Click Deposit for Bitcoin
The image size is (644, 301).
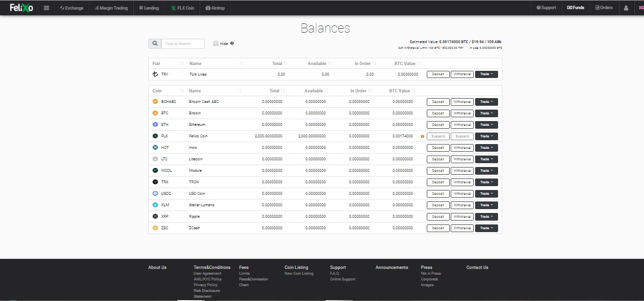[438, 113]
